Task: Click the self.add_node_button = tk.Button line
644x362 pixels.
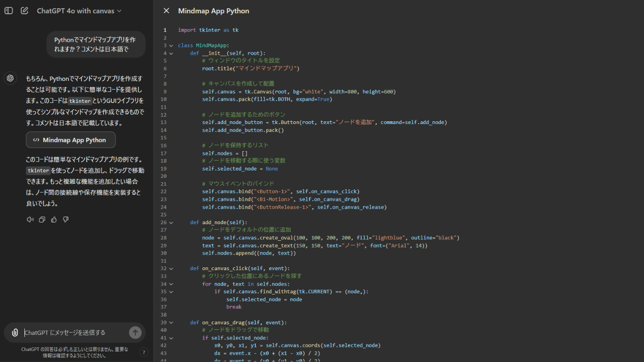Action: click(x=324, y=122)
